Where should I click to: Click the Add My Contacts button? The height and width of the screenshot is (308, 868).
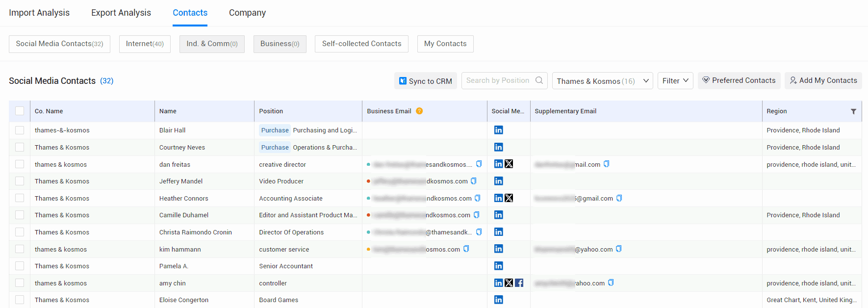click(823, 80)
